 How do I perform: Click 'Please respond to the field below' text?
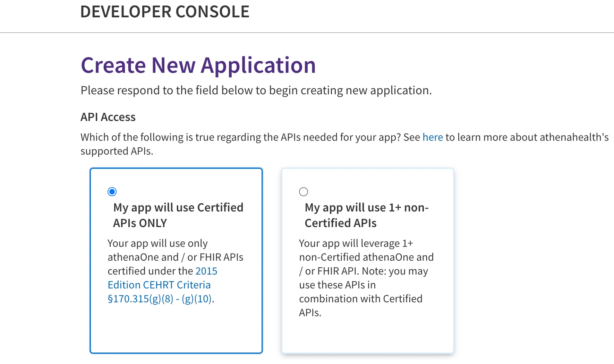coord(256,90)
